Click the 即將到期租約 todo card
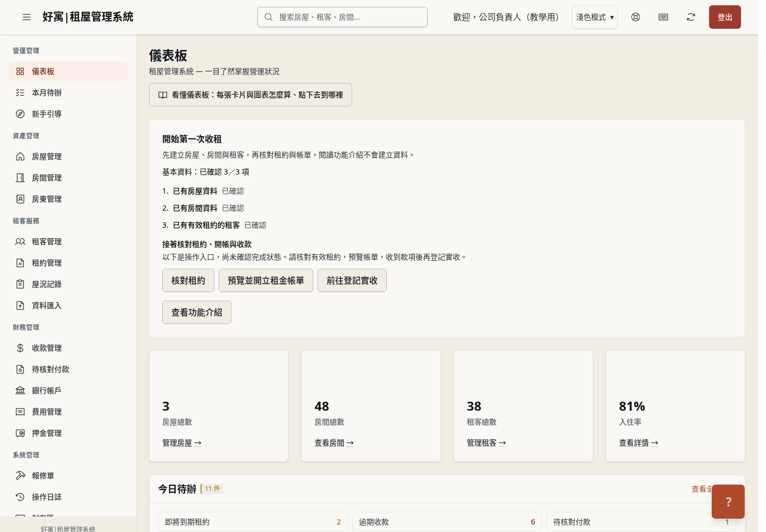 253,522
